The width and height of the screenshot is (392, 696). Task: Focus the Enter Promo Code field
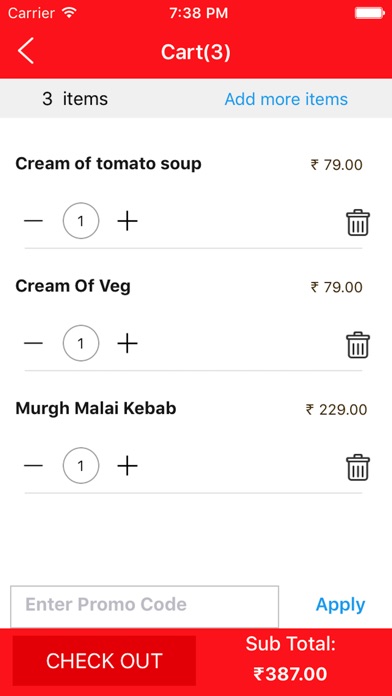tap(145, 606)
